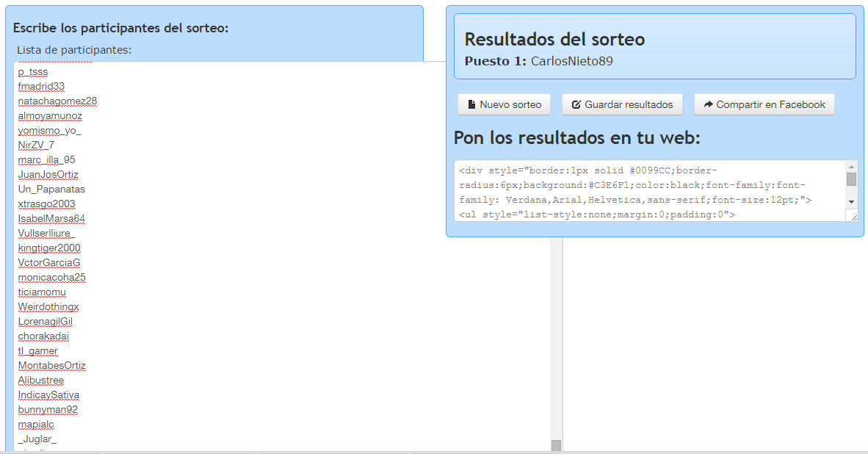
Task: Click participant kingtiger2000 in the list
Action: tap(49, 248)
